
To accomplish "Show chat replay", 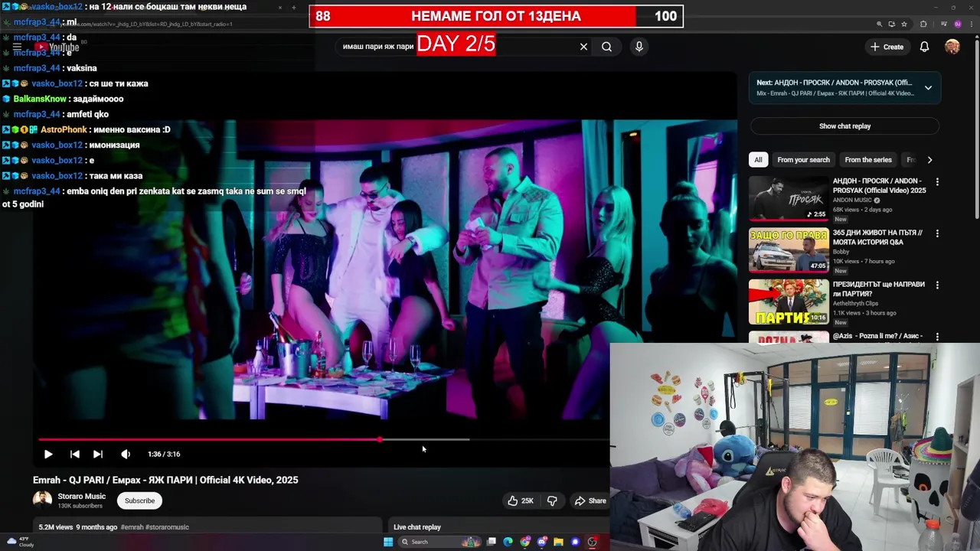I will coord(844,126).
